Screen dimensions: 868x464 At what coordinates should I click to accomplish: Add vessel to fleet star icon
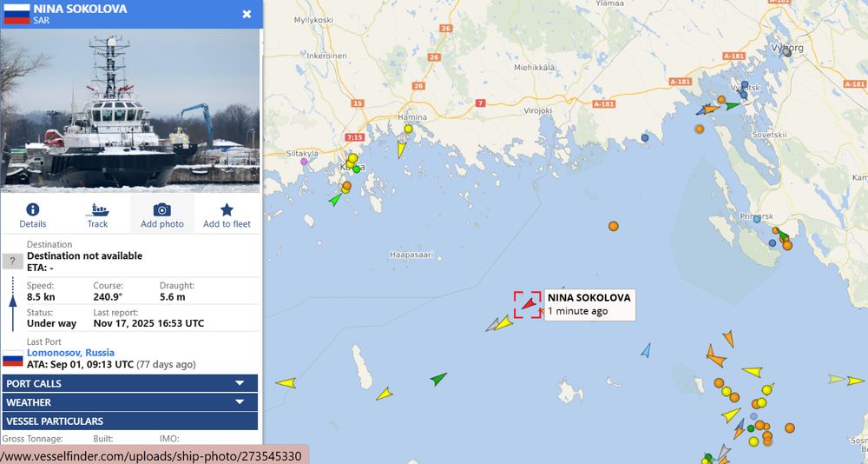click(227, 209)
